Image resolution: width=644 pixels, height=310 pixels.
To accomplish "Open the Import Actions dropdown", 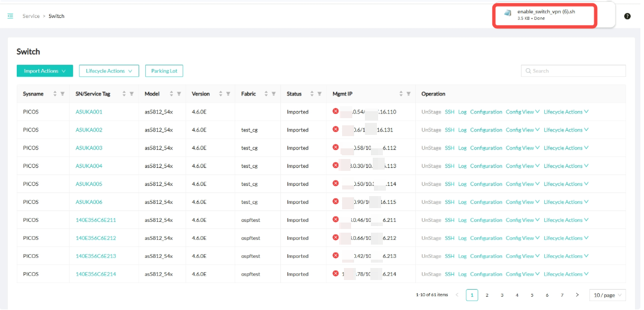I will coord(44,71).
